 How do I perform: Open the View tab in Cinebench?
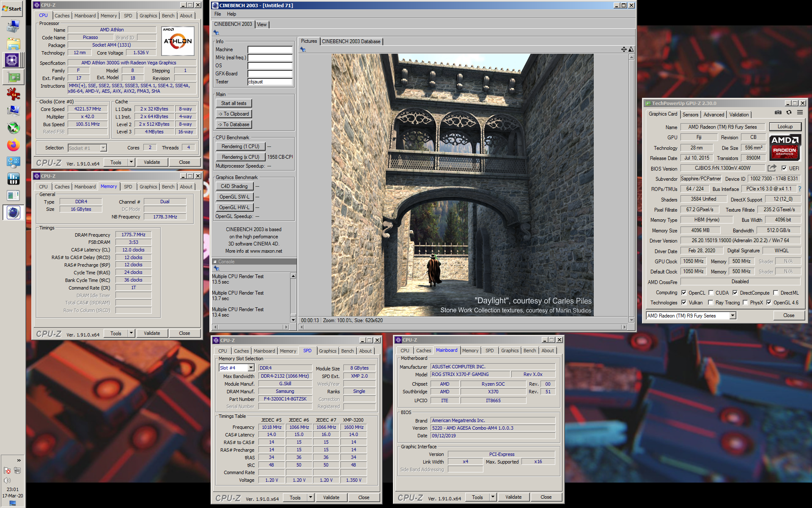[262, 25]
